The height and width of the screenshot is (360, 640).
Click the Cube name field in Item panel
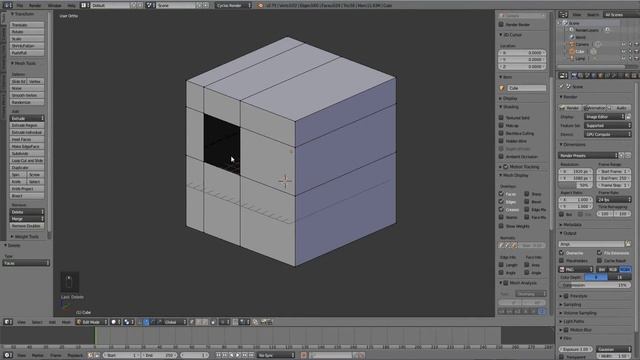(x=526, y=88)
